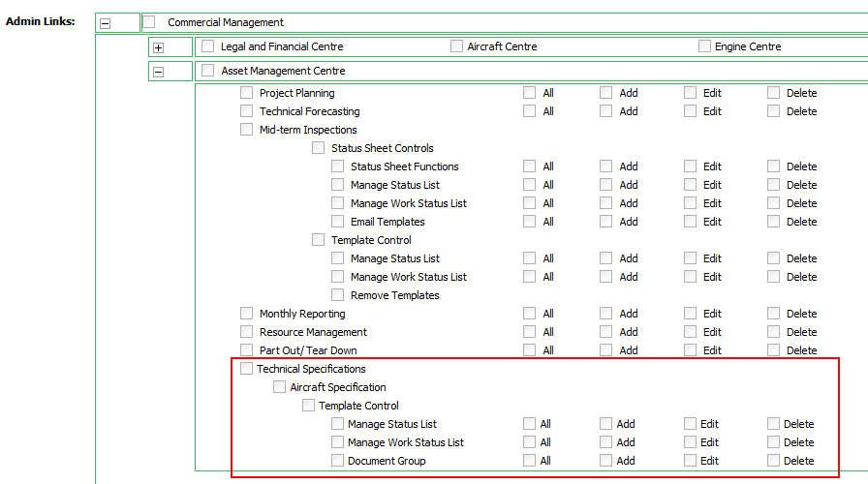Enable Delete for Monthly Reporting
Viewport: 868px width, 484px height.
[x=773, y=314]
